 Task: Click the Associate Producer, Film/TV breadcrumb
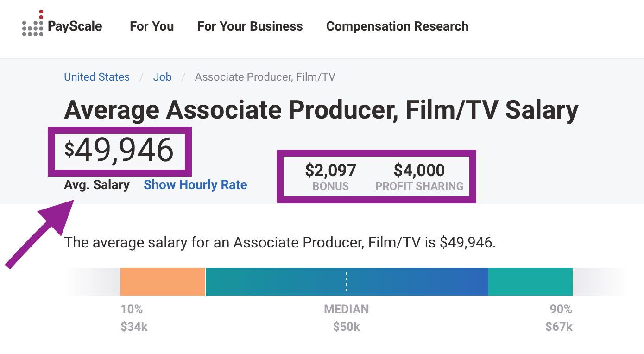[x=265, y=77]
